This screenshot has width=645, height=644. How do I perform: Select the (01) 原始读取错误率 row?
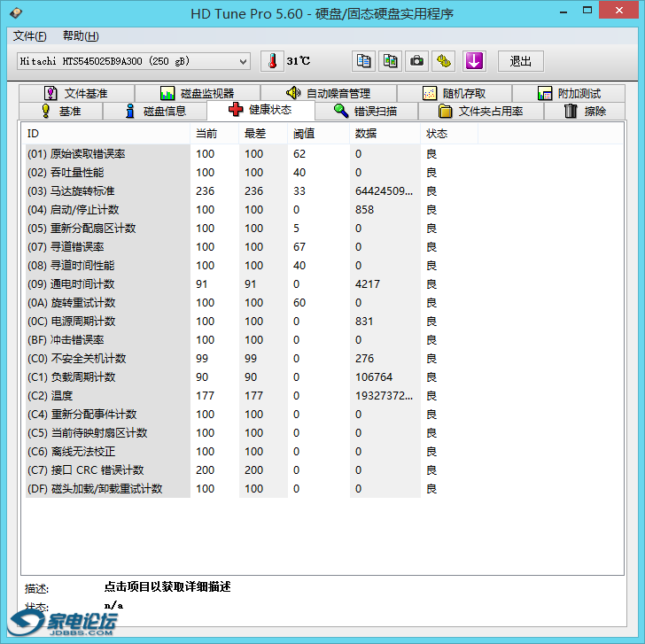[252, 154]
